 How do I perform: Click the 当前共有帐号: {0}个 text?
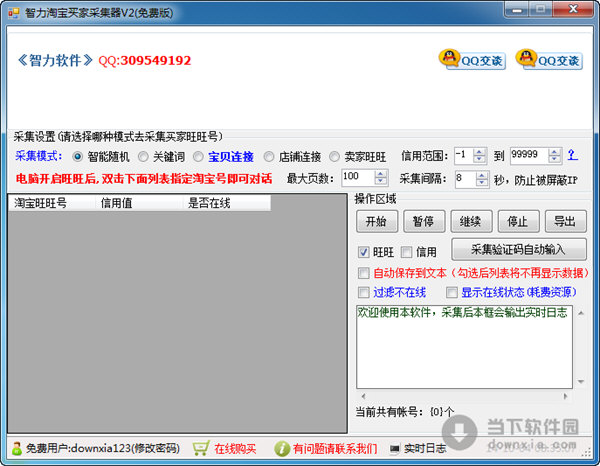click(x=405, y=412)
